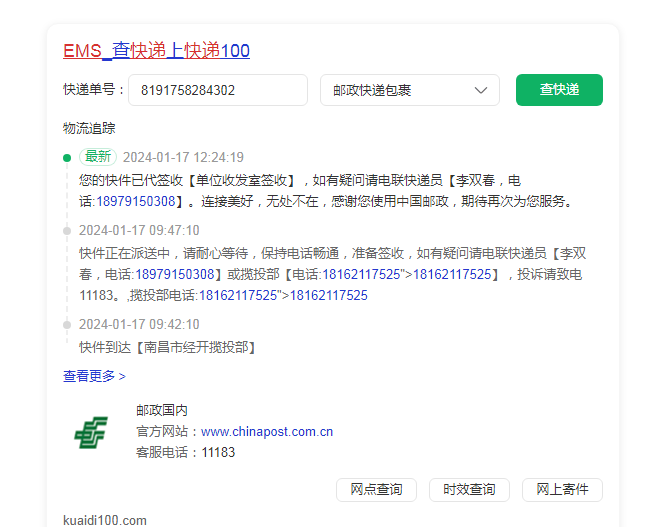Click the 最新 badge on latest entry
Image resolution: width=665 pixels, height=527 pixels.
[x=98, y=157]
